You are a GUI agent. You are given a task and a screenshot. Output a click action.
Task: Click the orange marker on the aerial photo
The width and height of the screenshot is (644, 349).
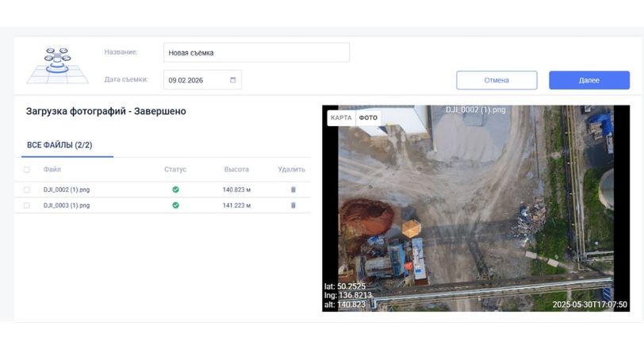pos(411,229)
